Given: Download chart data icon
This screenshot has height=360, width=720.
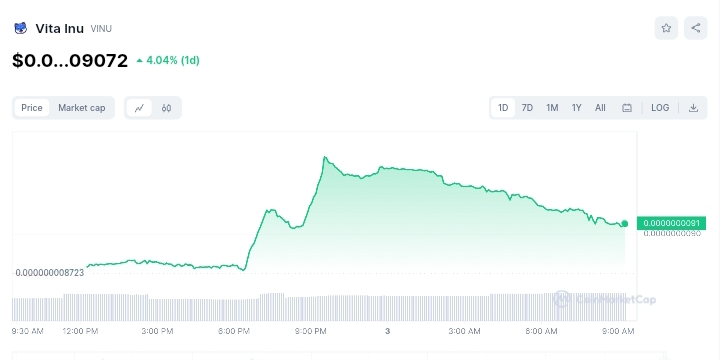Looking at the screenshot, I should (x=693, y=108).
